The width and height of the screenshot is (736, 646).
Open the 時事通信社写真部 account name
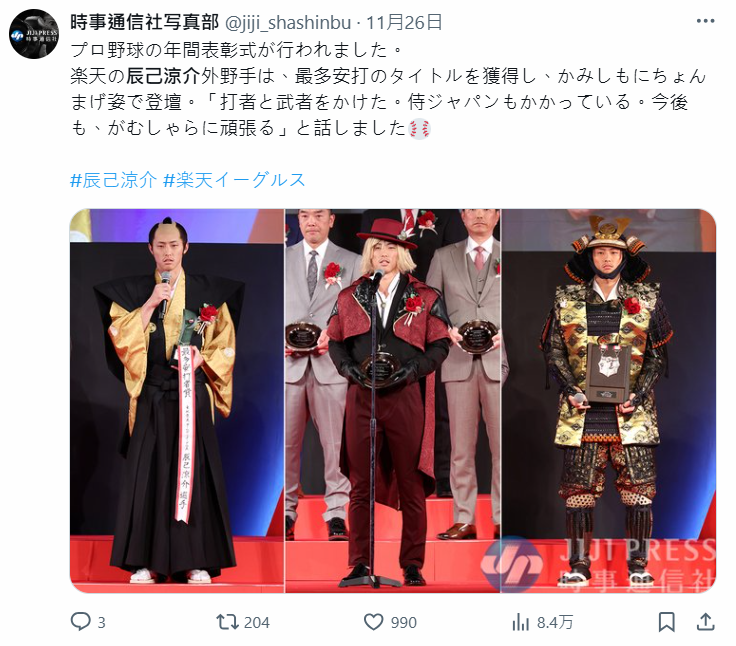tap(145, 22)
